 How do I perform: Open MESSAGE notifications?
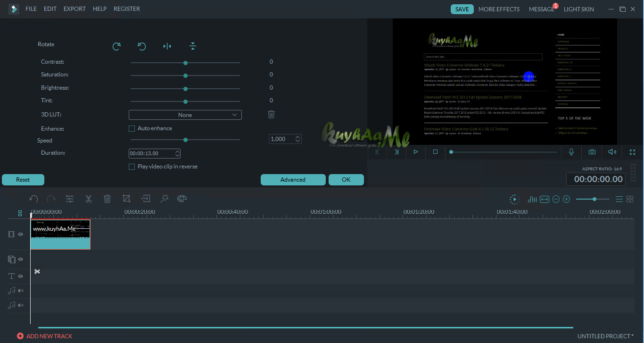click(542, 9)
